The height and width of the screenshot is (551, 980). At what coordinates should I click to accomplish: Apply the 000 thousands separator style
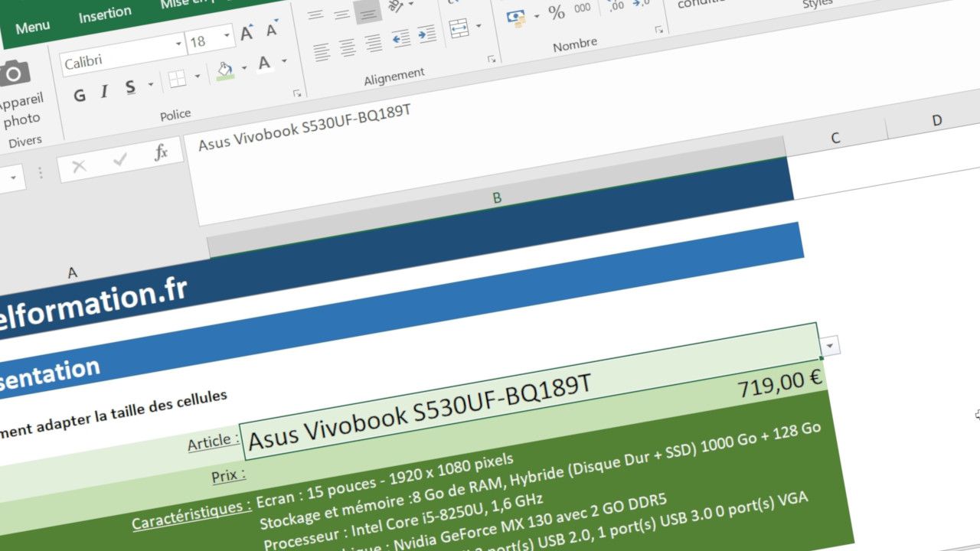[583, 8]
